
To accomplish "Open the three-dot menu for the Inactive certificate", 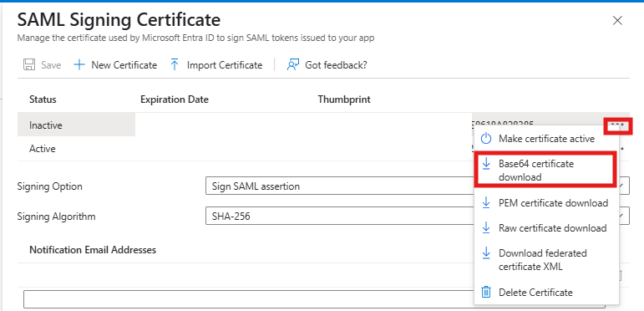I will coord(618,125).
